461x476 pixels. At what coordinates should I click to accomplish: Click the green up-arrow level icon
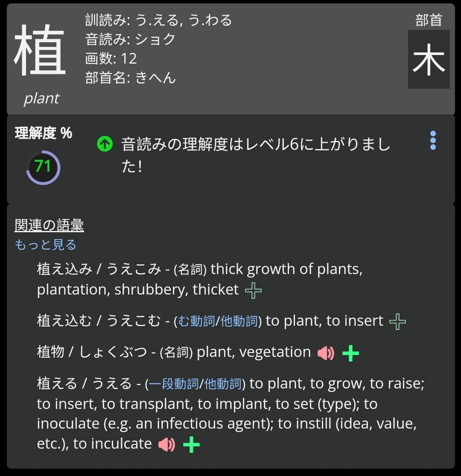[x=105, y=144]
